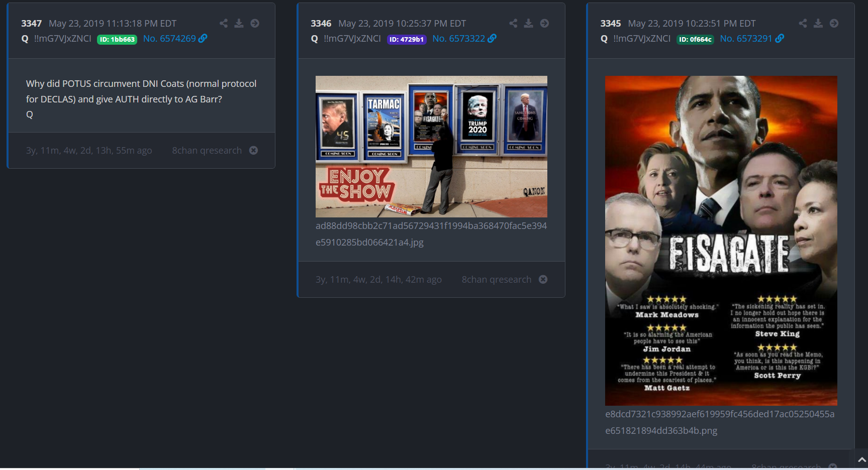Click X icon beside 8chan qresearch in post 3347
868x470 pixels.
254,150
